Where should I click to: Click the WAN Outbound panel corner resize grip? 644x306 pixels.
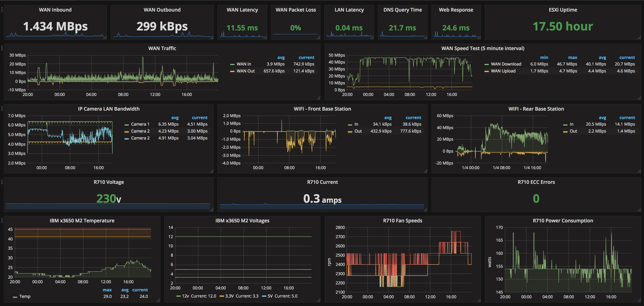212,38
